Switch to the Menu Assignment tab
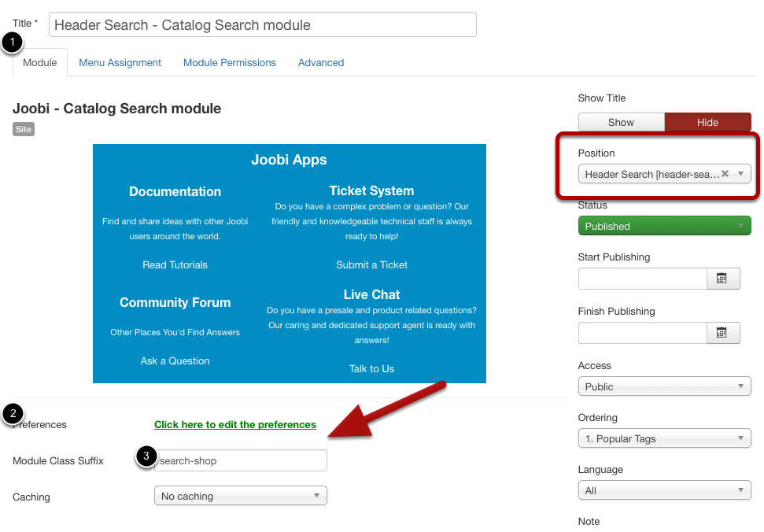 pos(120,63)
